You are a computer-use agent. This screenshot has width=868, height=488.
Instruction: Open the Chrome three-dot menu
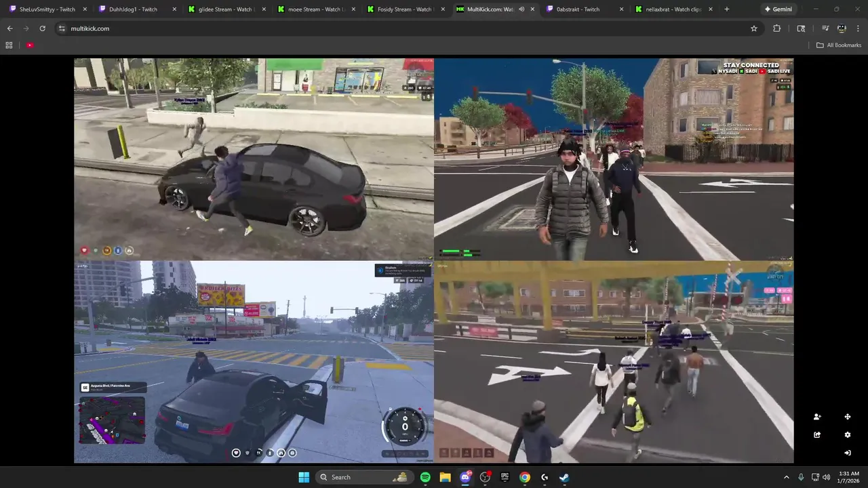click(858, 28)
